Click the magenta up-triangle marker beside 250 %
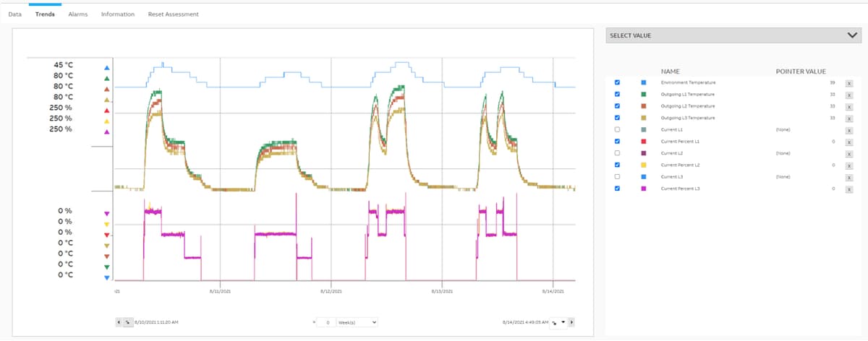This screenshot has height=341, width=868. (x=106, y=132)
